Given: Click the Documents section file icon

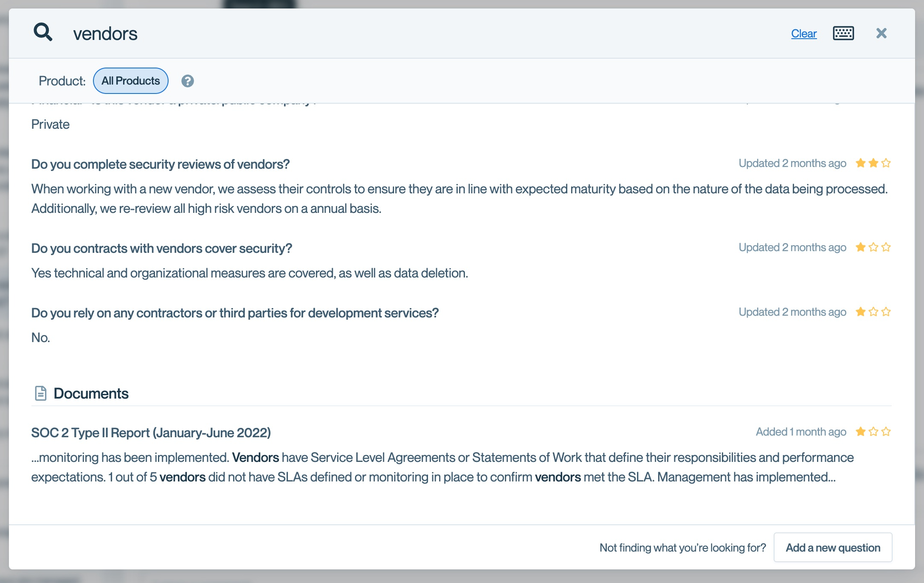Looking at the screenshot, I should (40, 393).
